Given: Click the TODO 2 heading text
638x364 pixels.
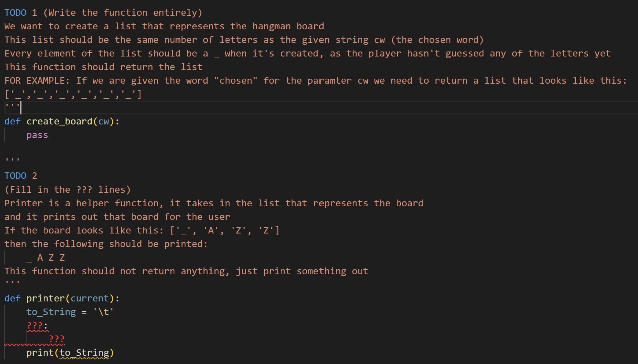Looking at the screenshot, I should click(21, 176).
